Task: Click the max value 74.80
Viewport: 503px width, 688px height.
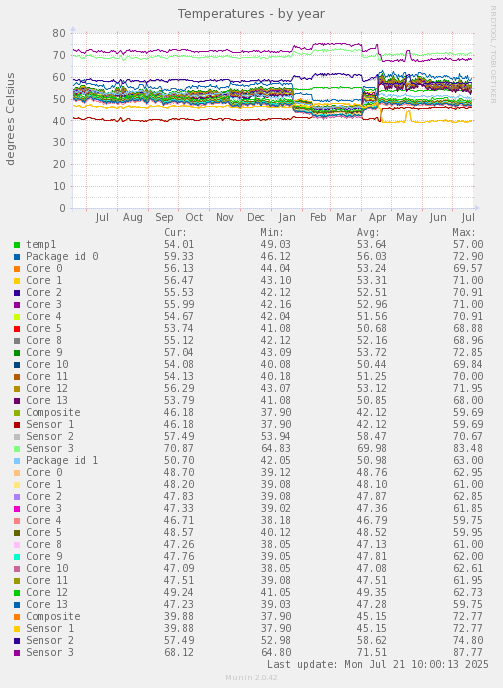Action: coord(468,641)
